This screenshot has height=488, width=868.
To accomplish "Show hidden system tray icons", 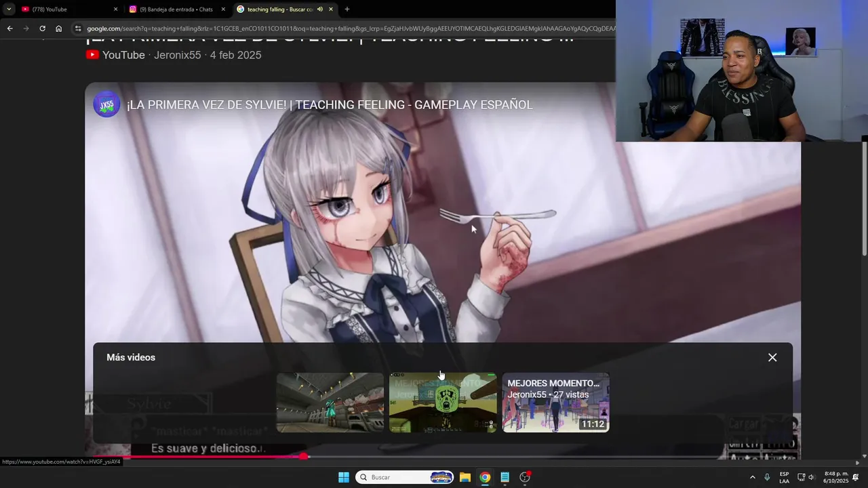I will pos(752,477).
